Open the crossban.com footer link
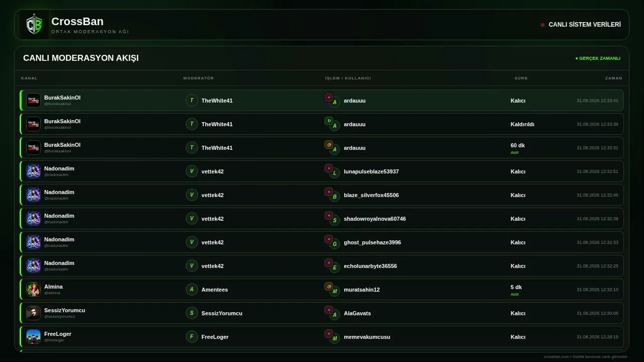The width and height of the screenshot is (644, 362). [x=556, y=356]
